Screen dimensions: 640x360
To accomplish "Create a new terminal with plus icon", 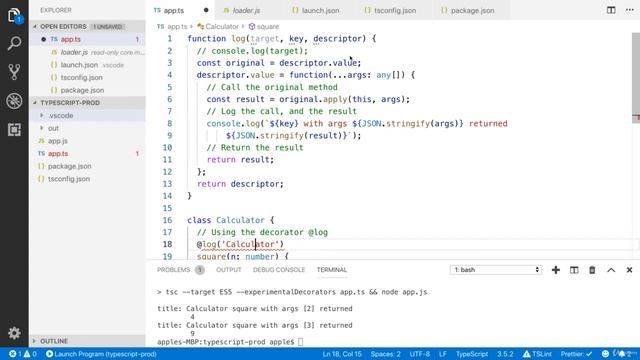I will tap(556, 270).
